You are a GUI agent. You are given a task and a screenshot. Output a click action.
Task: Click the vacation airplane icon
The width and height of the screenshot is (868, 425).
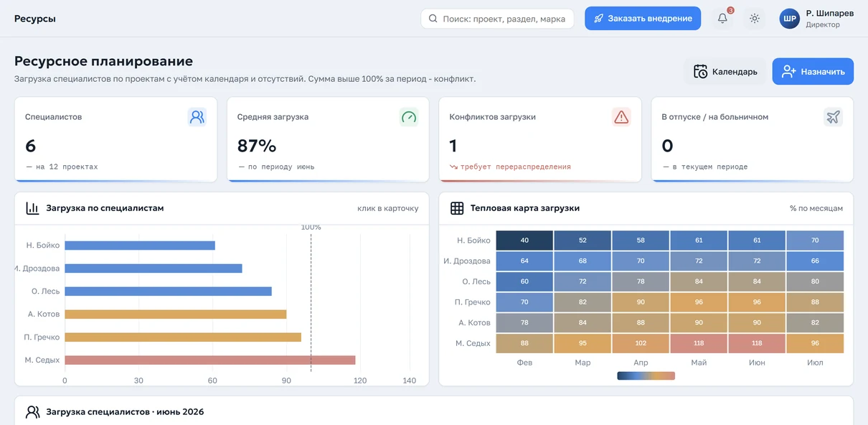[833, 117]
